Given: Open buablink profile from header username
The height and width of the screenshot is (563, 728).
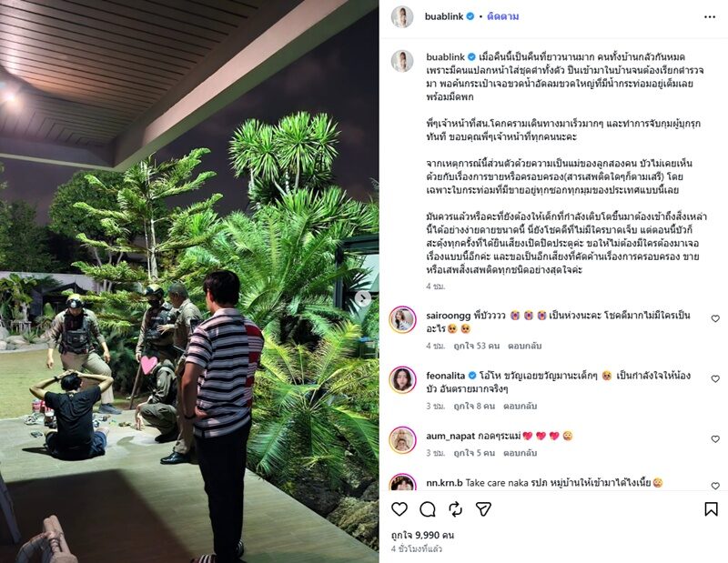Looking at the screenshot, I should coord(444,16).
